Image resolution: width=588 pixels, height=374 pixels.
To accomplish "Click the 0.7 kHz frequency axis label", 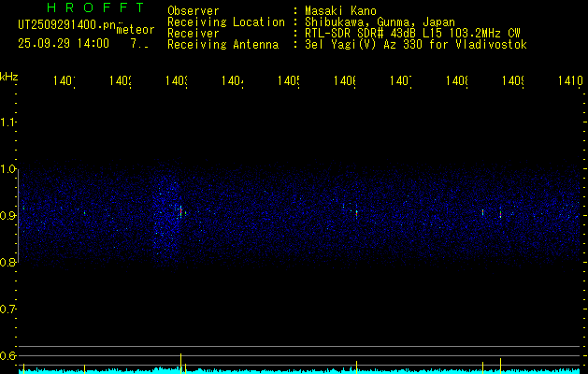I will pos(8,309).
